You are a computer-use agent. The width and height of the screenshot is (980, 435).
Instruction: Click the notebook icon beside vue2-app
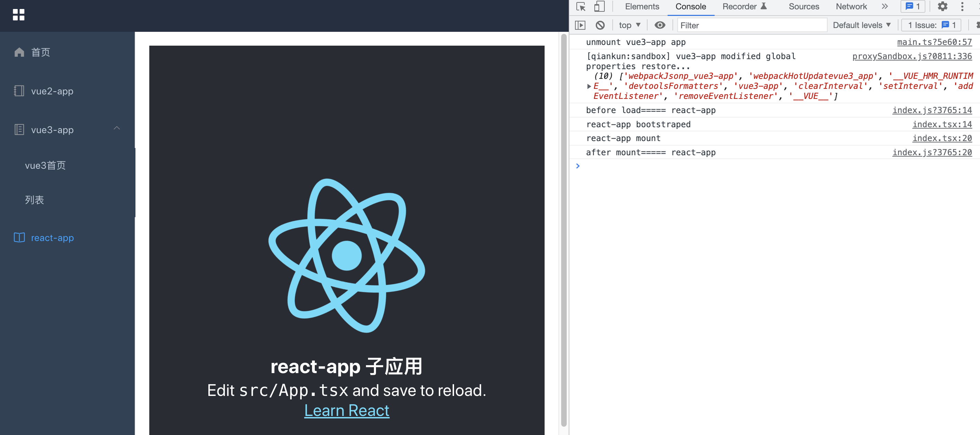click(19, 91)
